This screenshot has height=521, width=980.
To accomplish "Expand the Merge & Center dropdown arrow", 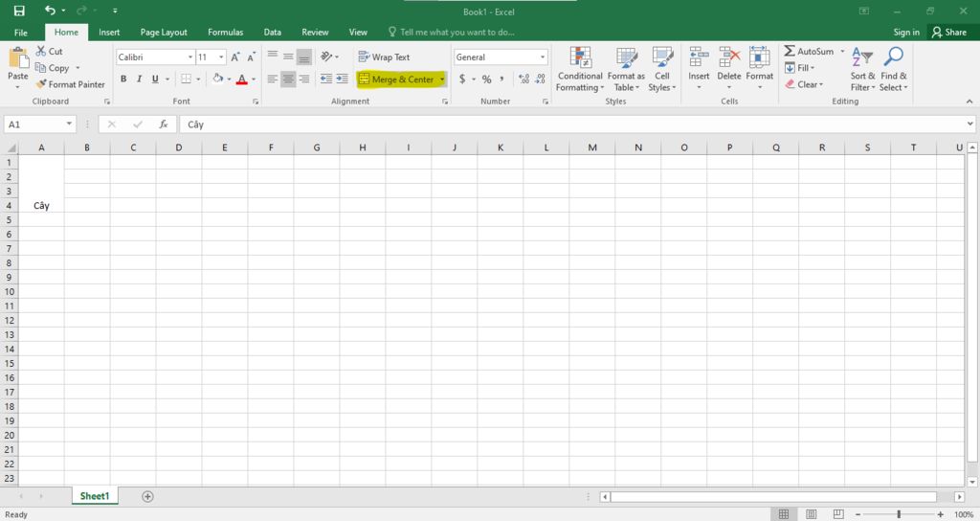I will click(442, 79).
